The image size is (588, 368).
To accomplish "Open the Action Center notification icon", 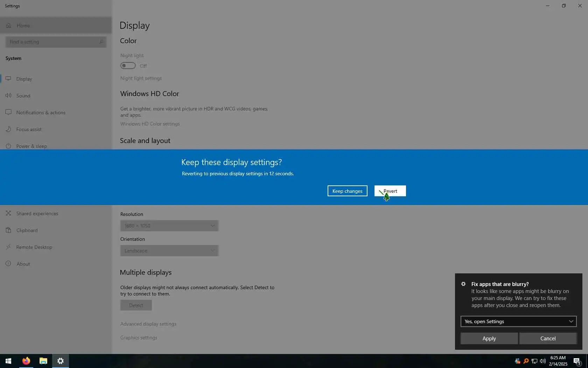I will tap(577, 361).
